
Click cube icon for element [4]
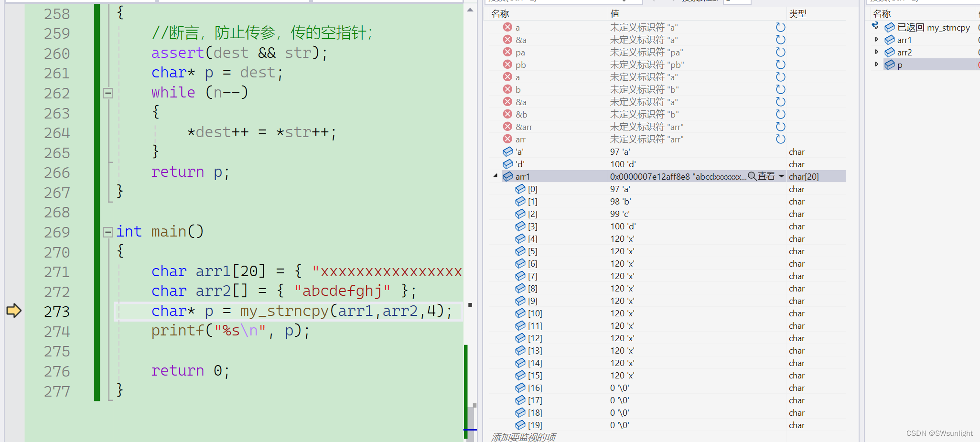pyautogui.click(x=520, y=238)
